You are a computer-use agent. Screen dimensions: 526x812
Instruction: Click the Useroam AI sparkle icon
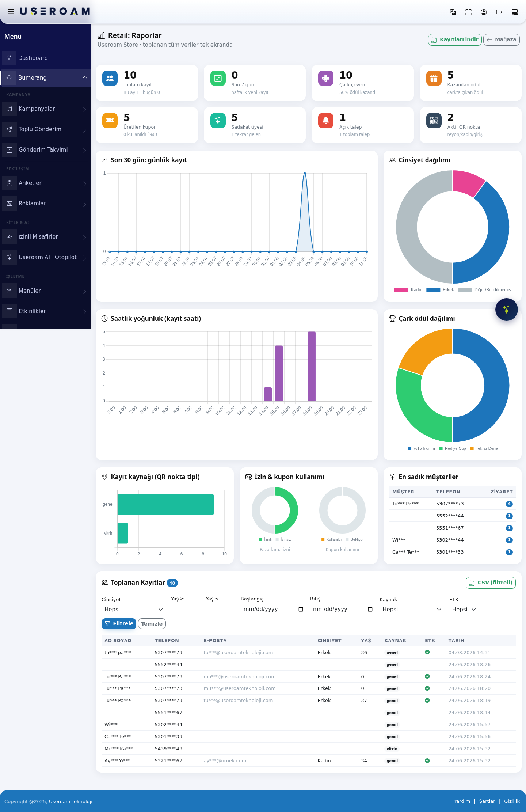coord(9,257)
